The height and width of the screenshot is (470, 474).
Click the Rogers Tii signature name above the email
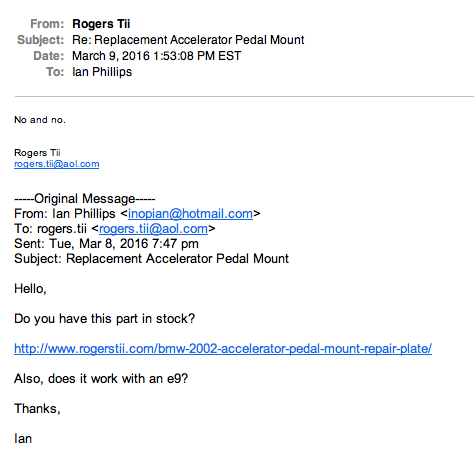[x=37, y=153]
